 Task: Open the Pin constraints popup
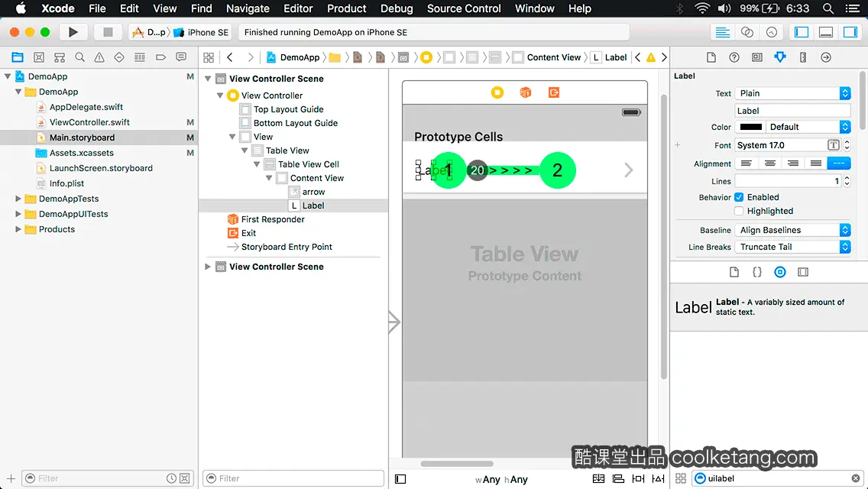(638, 478)
